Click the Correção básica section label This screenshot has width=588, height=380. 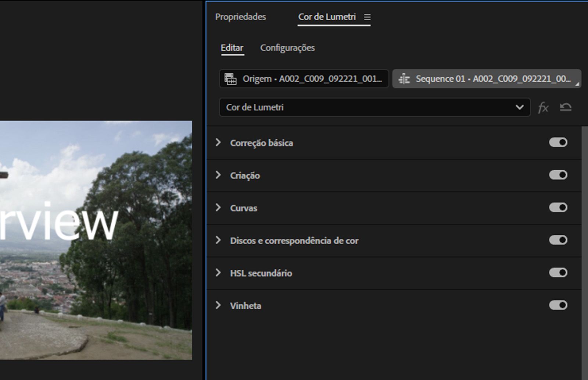(x=262, y=143)
